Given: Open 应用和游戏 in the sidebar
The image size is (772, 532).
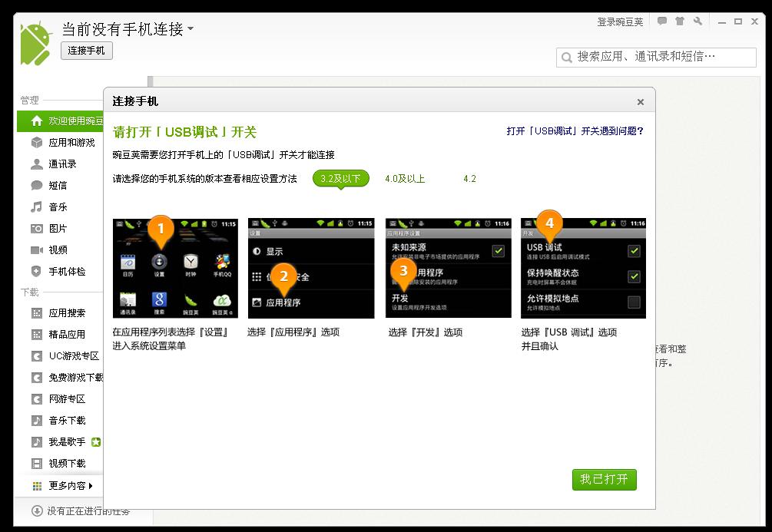Looking at the screenshot, I should point(60,142).
